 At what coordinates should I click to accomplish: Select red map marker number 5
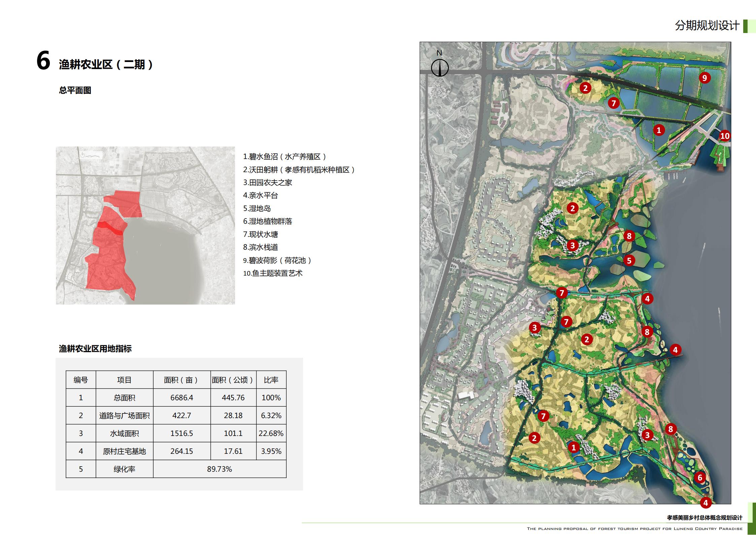click(x=629, y=260)
